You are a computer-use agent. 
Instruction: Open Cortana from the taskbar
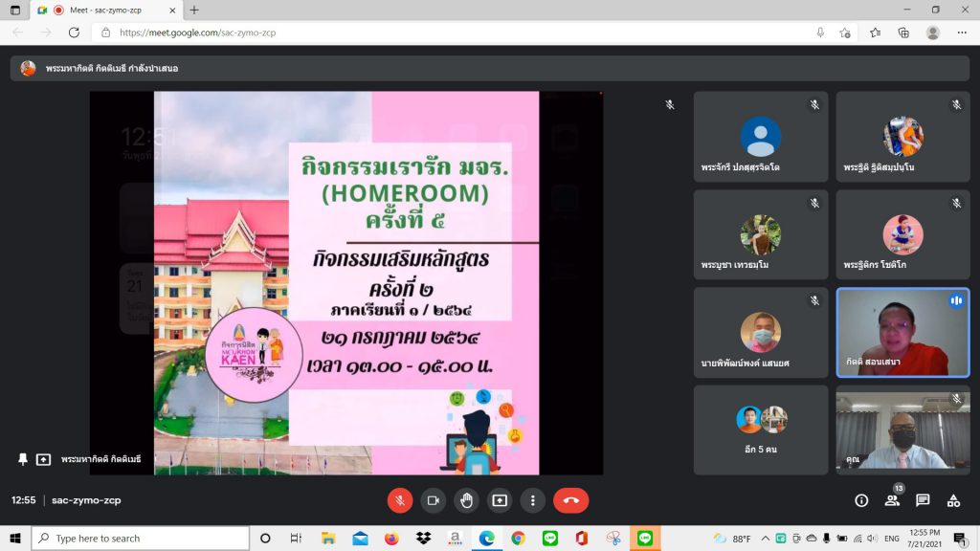265,538
